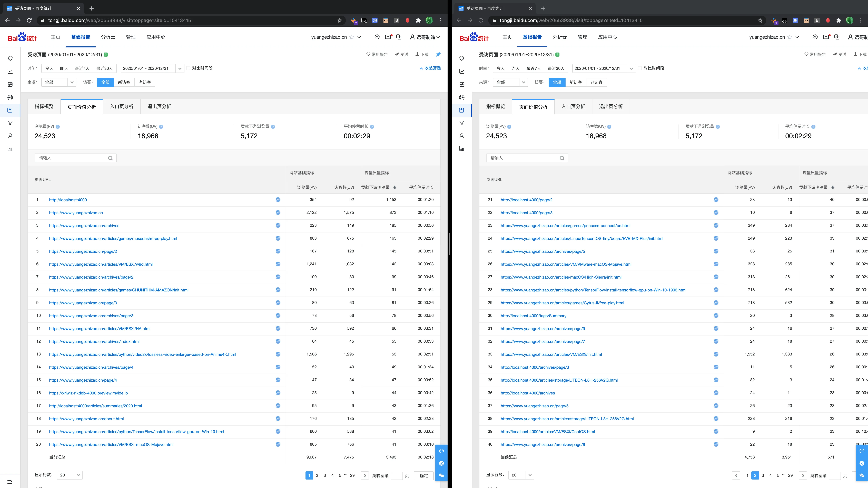This screenshot has width=868, height=488.
Task: Enable 对比时间段 checkbox in right window
Action: (640, 68)
